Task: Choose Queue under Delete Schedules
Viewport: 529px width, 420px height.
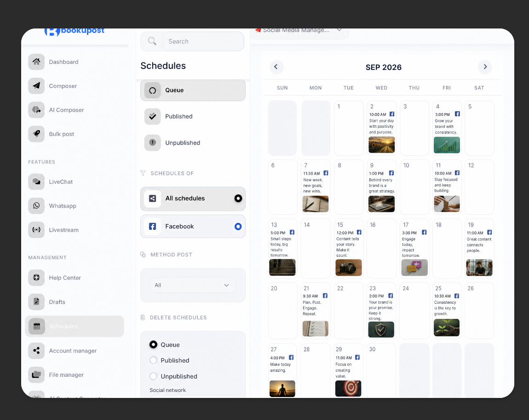Action: coord(154,345)
